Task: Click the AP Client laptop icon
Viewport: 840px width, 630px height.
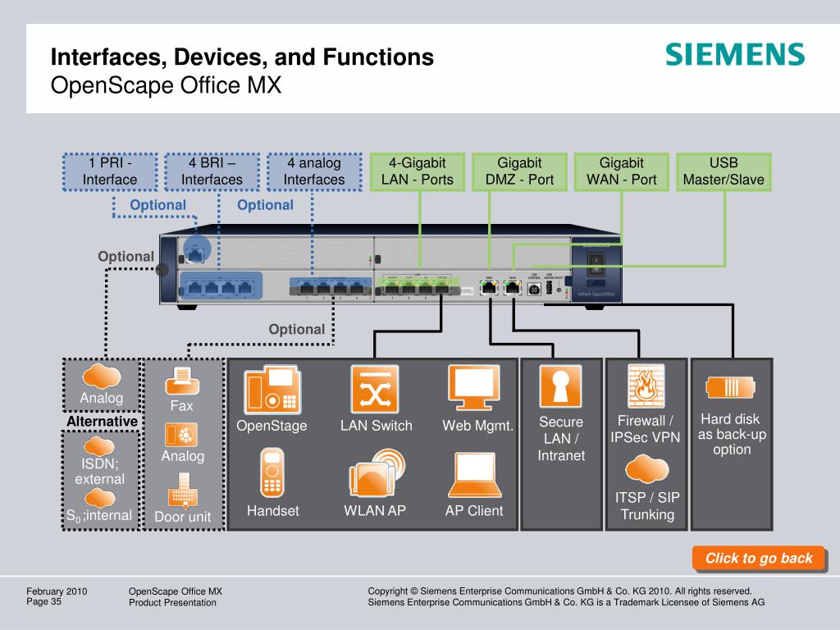Action: click(x=475, y=475)
